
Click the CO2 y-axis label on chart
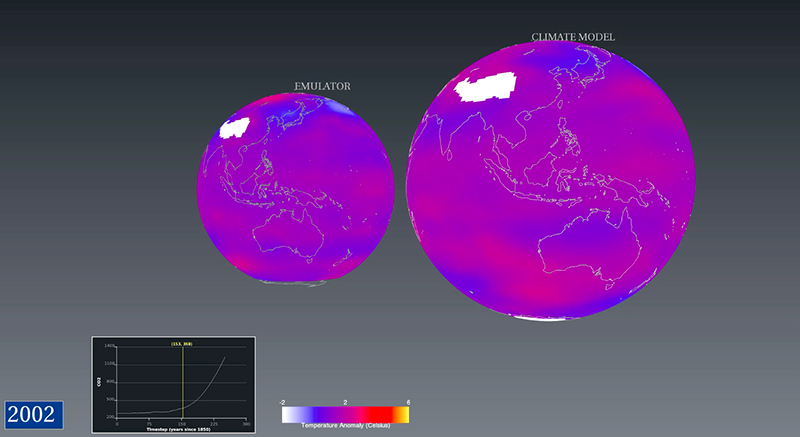(x=98, y=381)
